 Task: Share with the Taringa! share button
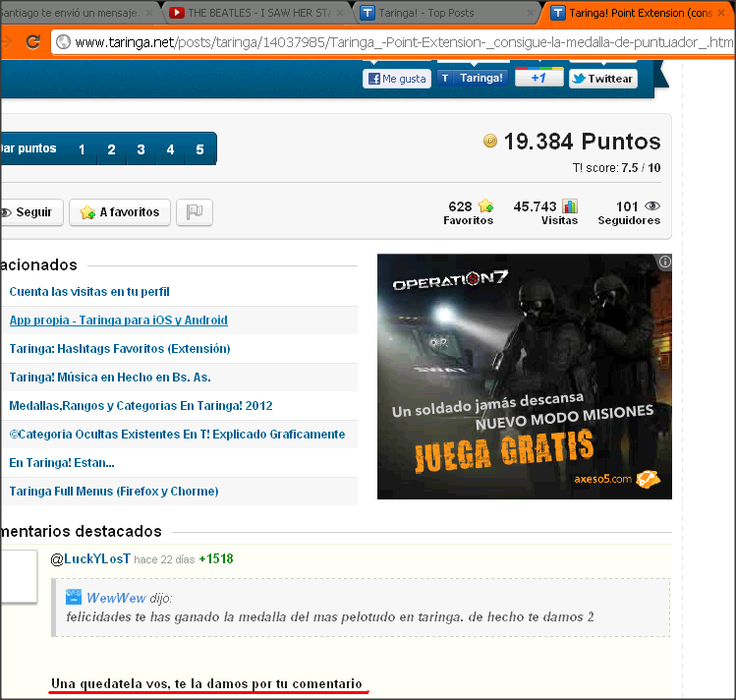474,78
